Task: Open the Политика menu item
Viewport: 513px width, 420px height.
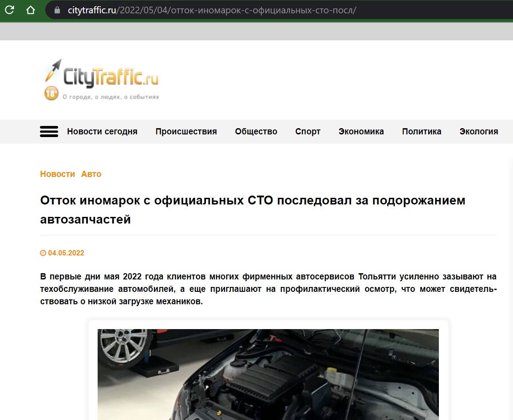Action: tap(422, 132)
